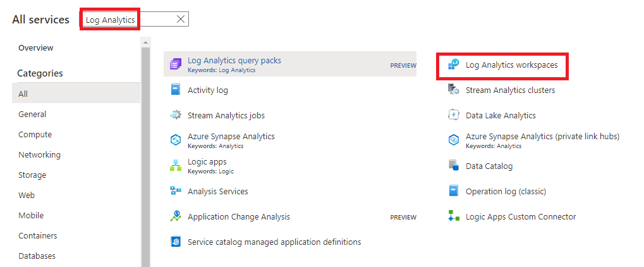Select the Mobile category
Image resolution: width=644 pixels, height=267 pixels.
pyautogui.click(x=31, y=215)
